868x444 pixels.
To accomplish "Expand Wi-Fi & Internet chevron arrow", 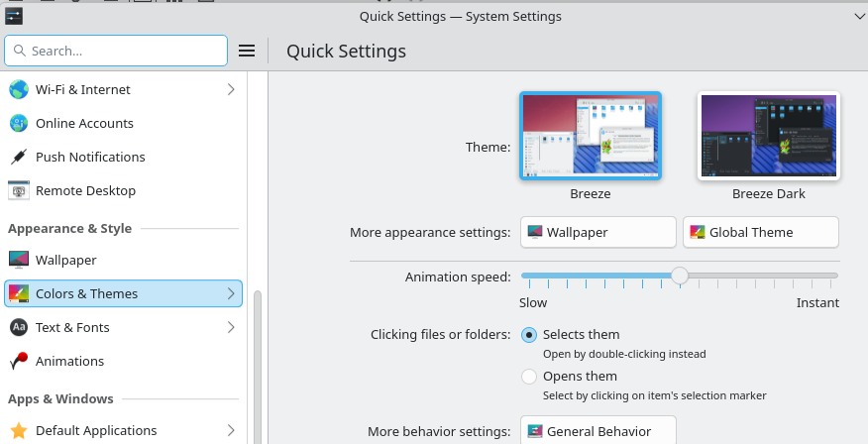I will click(232, 89).
